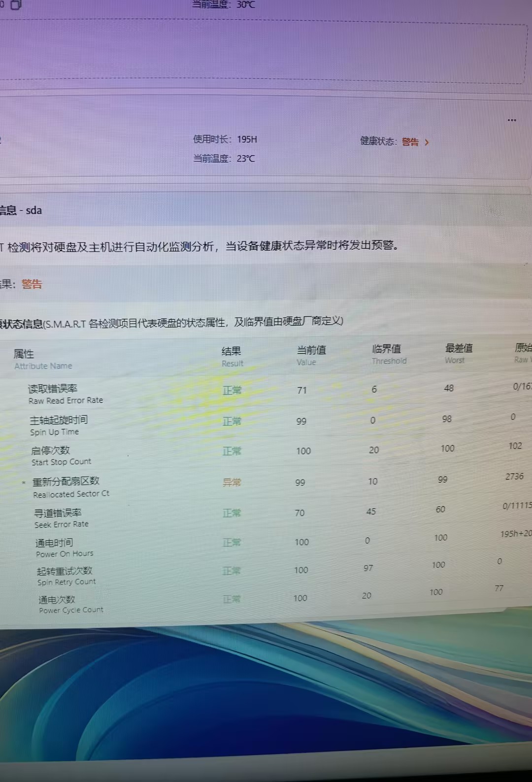Image resolution: width=532 pixels, height=782 pixels.
Task: Click current value 99 of Reallocated Sector Ct
Action: (x=300, y=482)
